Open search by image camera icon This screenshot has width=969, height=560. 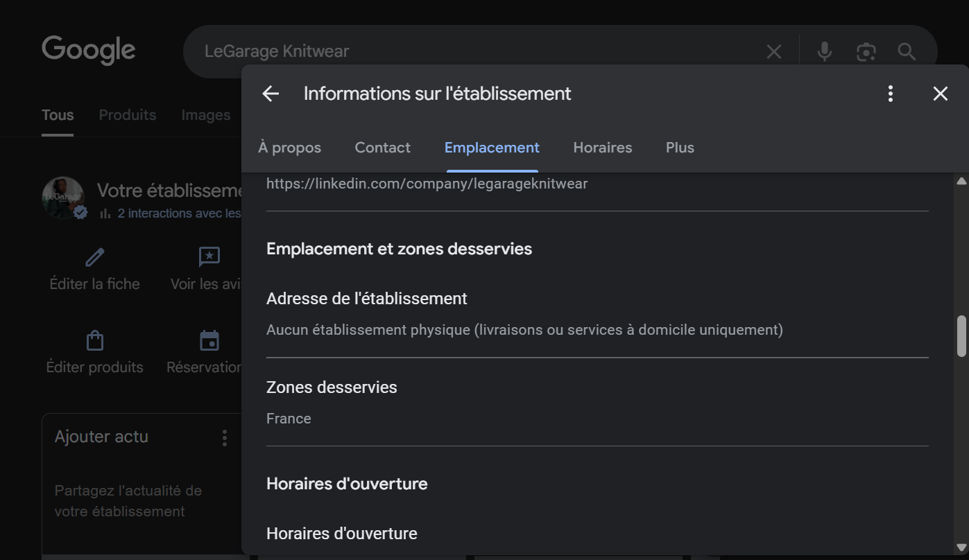click(866, 52)
